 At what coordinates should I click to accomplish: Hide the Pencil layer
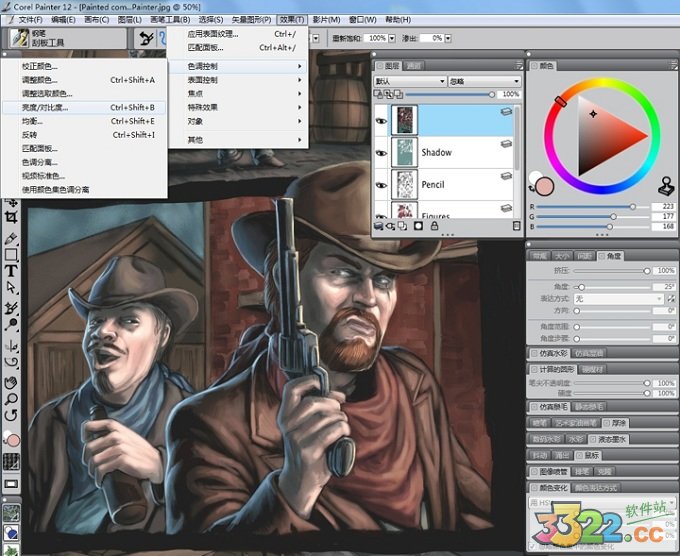[381, 185]
